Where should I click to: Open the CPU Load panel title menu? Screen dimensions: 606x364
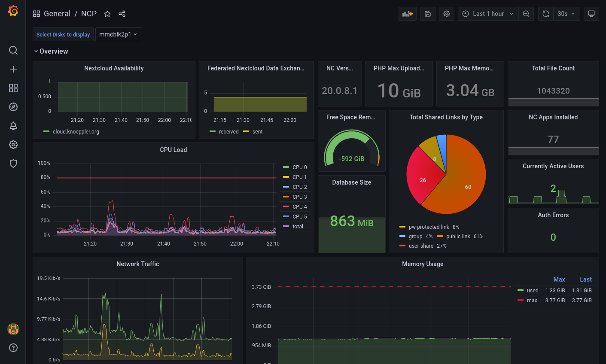[x=174, y=150]
